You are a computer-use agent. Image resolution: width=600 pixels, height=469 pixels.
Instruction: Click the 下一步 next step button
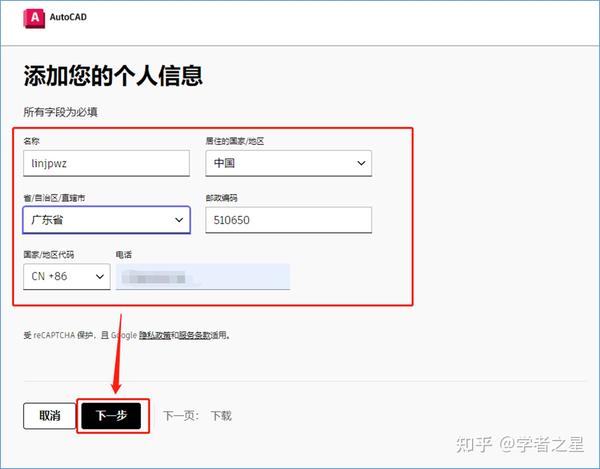[111, 416]
